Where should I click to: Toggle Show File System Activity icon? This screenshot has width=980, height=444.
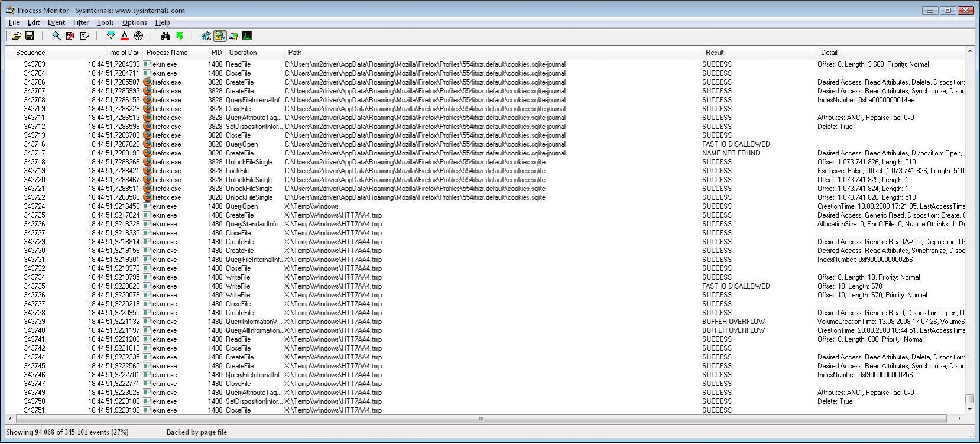pos(220,36)
